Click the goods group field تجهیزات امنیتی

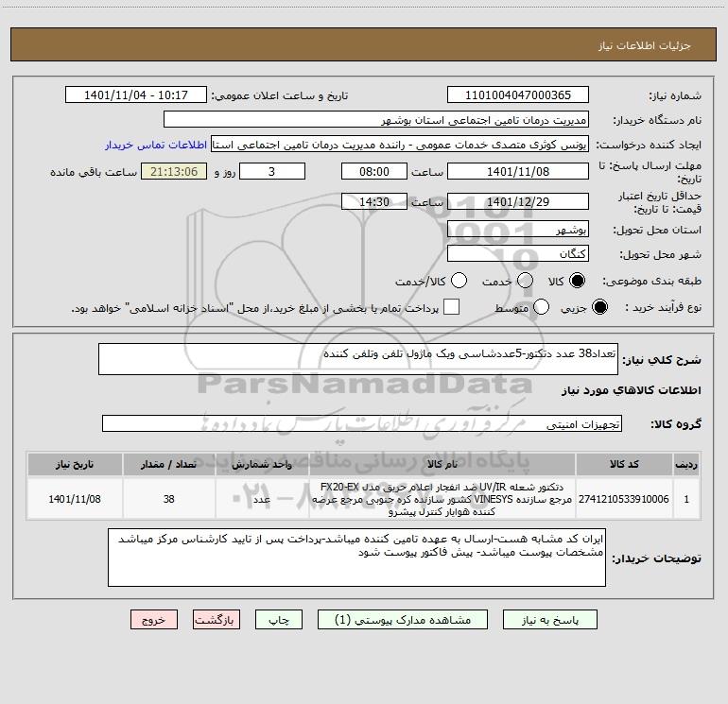362,423
